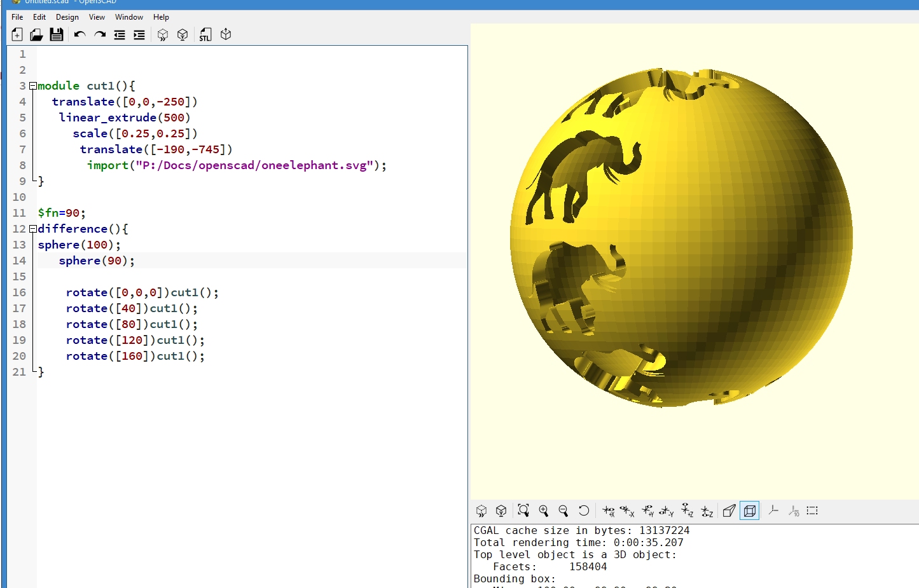This screenshot has height=588, width=919.
Task: Open the File menu
Action: (17, 17)
